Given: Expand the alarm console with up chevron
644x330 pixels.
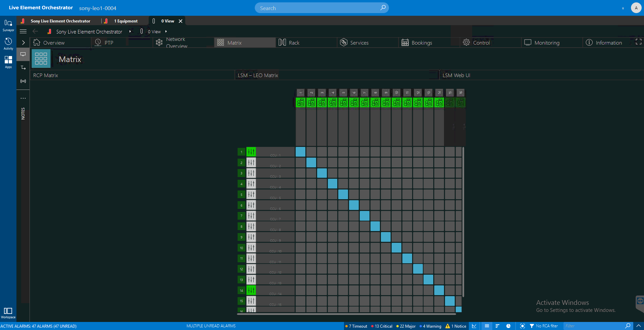Looking at the screenshot, I should click(x=638, y=326).
